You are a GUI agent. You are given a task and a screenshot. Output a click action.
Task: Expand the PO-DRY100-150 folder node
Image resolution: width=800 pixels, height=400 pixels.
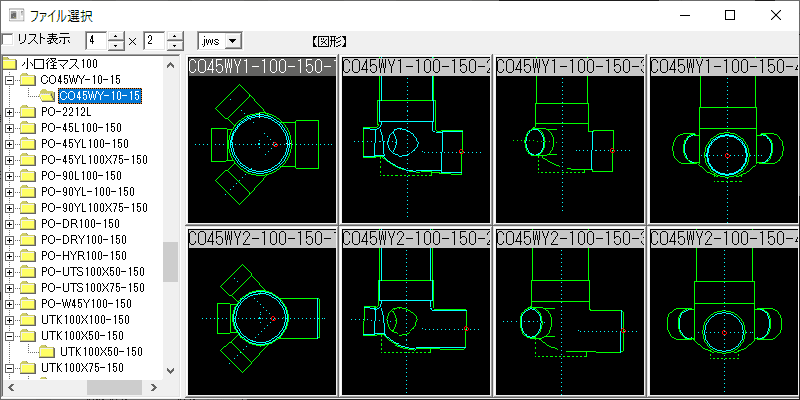[x=9, y=240]
